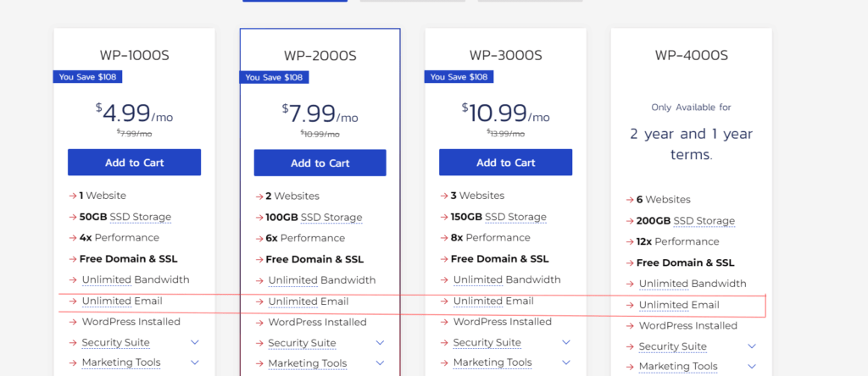Click the '6x Performance' feature

pyautogui.click(x=305, y=238)
